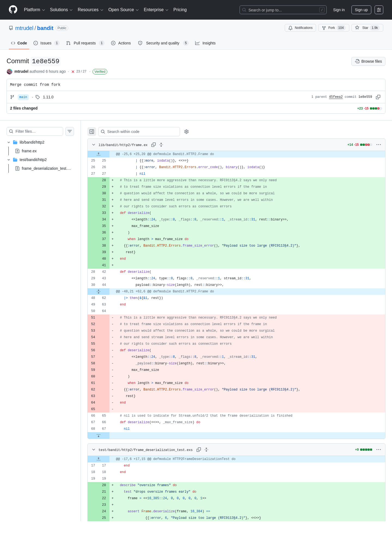Open filter options icon next to Filter files

click(70, 131)
